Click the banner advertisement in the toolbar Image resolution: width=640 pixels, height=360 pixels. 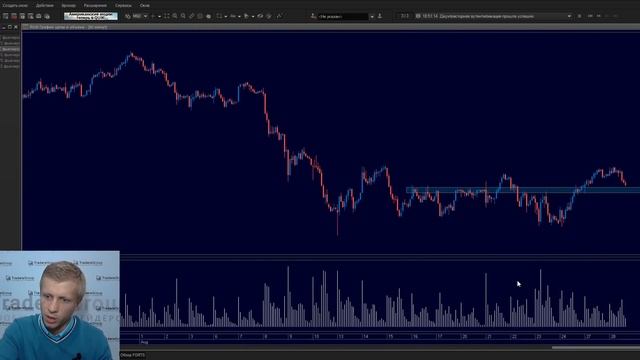coord(91,16)
